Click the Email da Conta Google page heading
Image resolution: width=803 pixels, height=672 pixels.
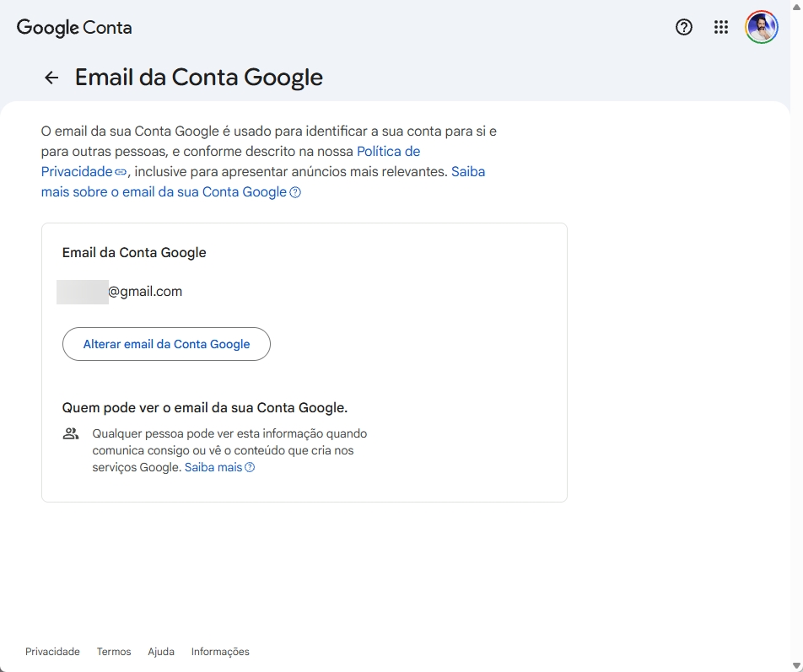click(x=199, y=78)
